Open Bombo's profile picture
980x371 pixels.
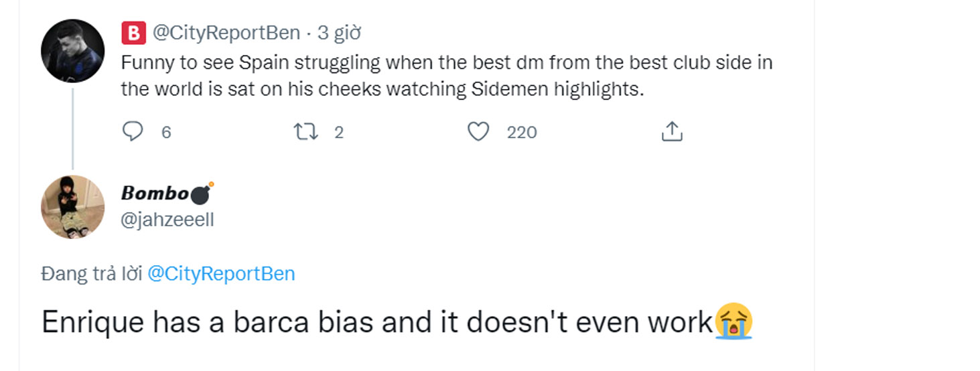point(72,206)
